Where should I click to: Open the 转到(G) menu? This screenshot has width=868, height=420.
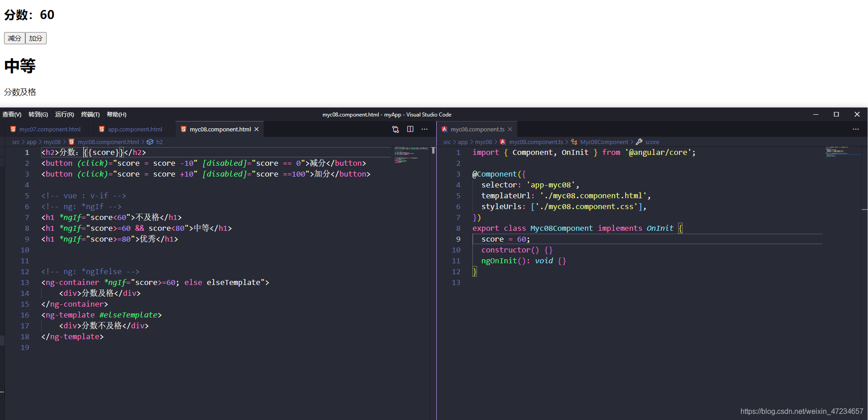[x=38, y=115]
